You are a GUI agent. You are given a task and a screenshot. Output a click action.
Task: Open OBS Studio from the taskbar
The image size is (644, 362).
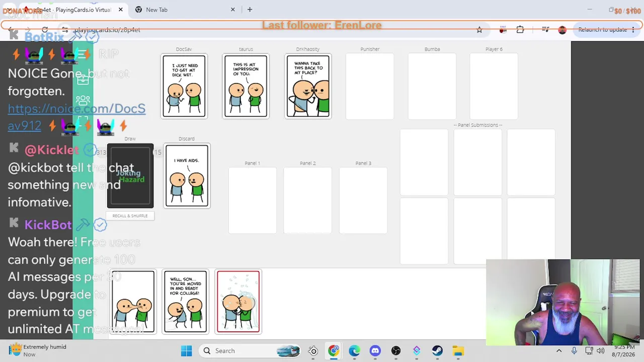(396, 351)
